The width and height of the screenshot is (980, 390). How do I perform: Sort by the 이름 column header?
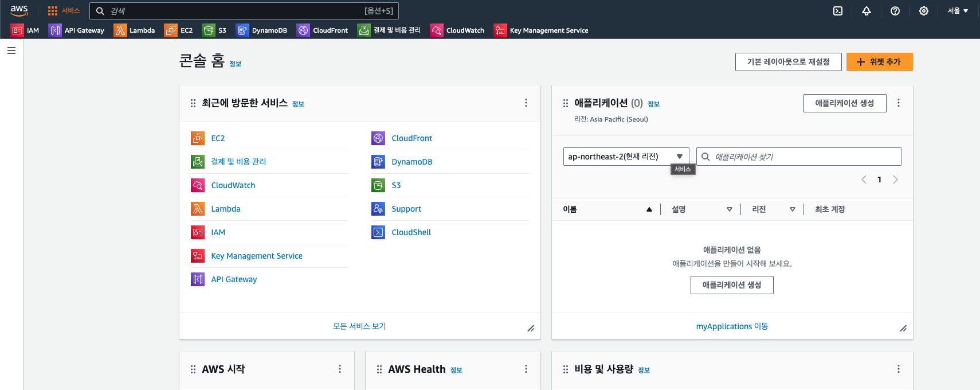pyautogui.click(x=607, y=209)
